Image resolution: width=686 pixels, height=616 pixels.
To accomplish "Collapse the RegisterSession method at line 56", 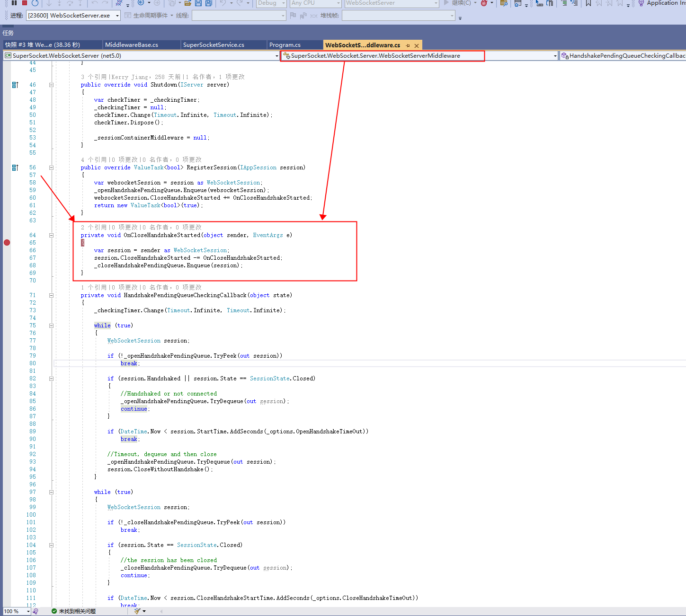I will [x=51, y=167].
